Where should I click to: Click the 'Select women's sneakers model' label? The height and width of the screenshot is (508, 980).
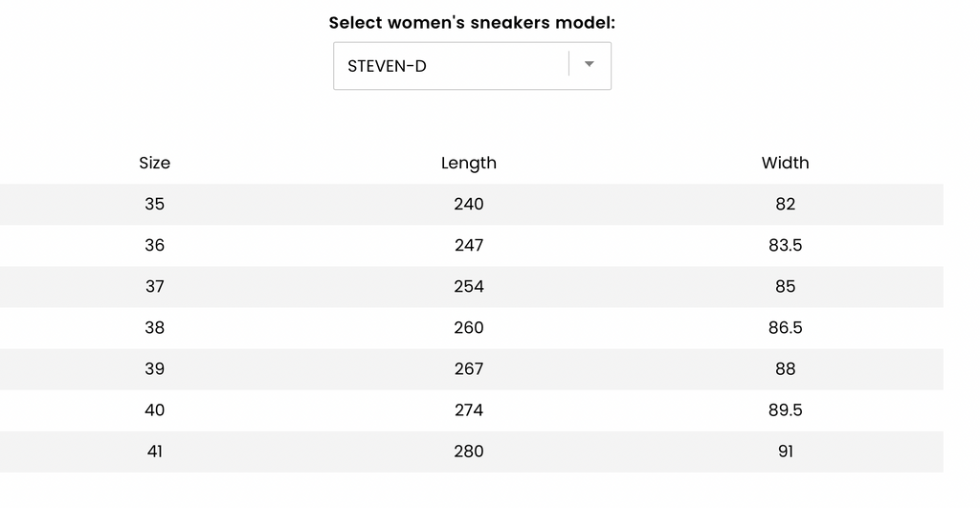click(x=472, y=23)
